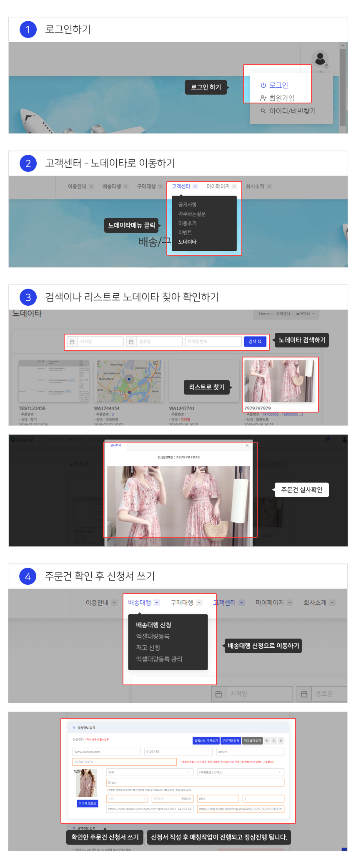Viewport: 356px width, 868px height.
Task: Click the user profile avatar icon
Action: click(x=320, y=59)
